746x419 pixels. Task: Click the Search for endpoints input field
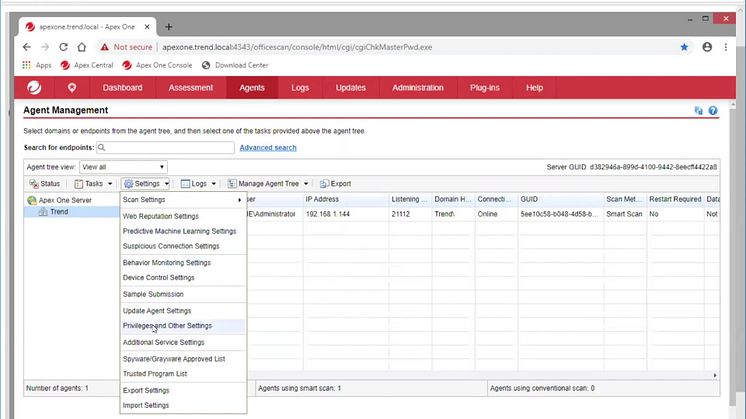pos(165,147)
